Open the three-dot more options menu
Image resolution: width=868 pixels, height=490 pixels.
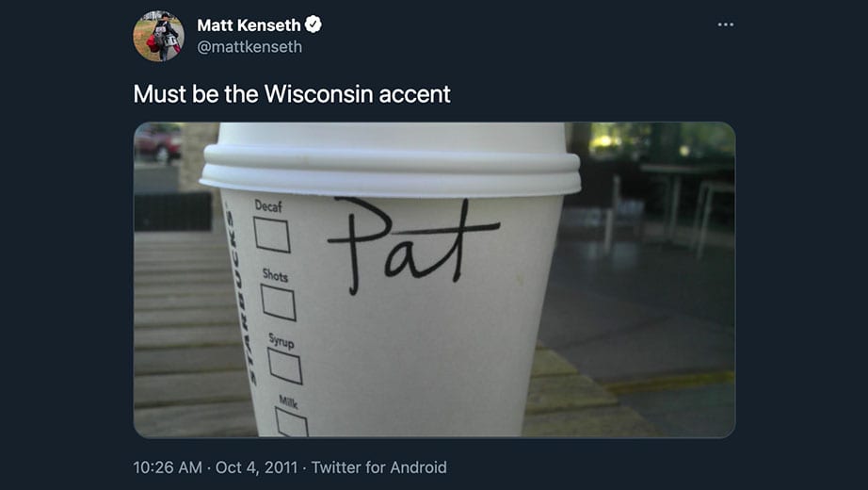(x=725, y=24)
